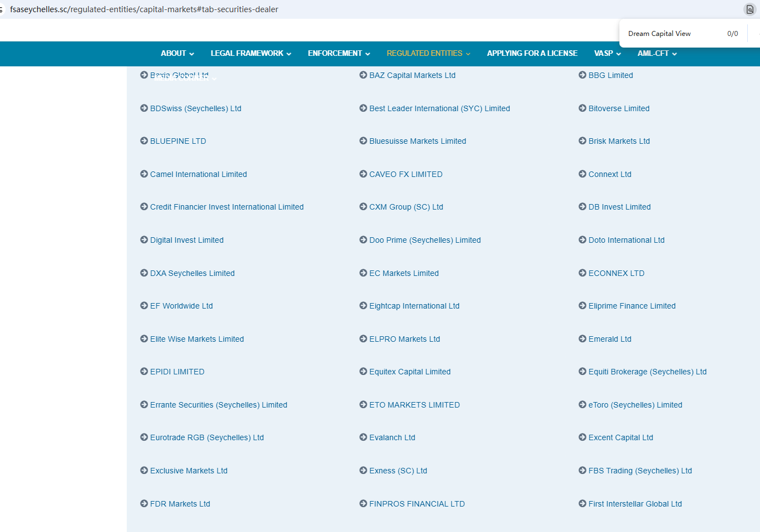
Task: Click the arrow icon beside ECONNEX LTD
Action: pyautogui.click(x=582, y=273)
